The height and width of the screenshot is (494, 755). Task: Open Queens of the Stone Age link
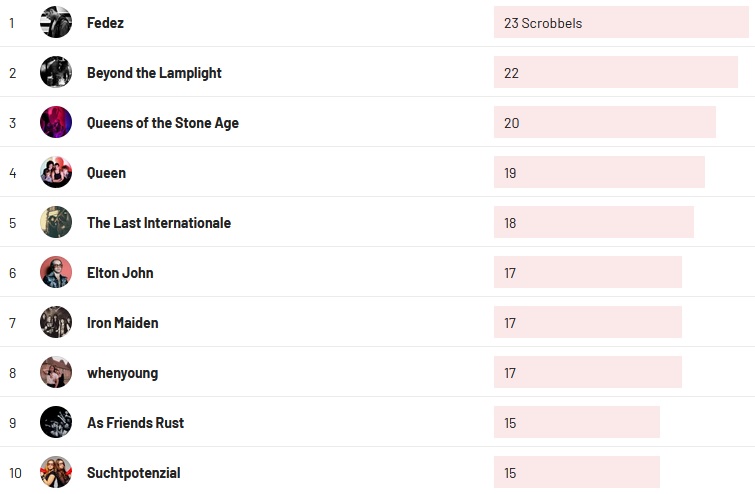(162, 123)
